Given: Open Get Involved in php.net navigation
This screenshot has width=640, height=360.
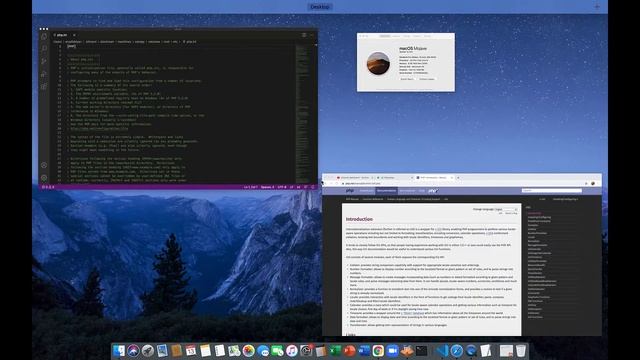Looking at the screenshot, I should (407, 191).
